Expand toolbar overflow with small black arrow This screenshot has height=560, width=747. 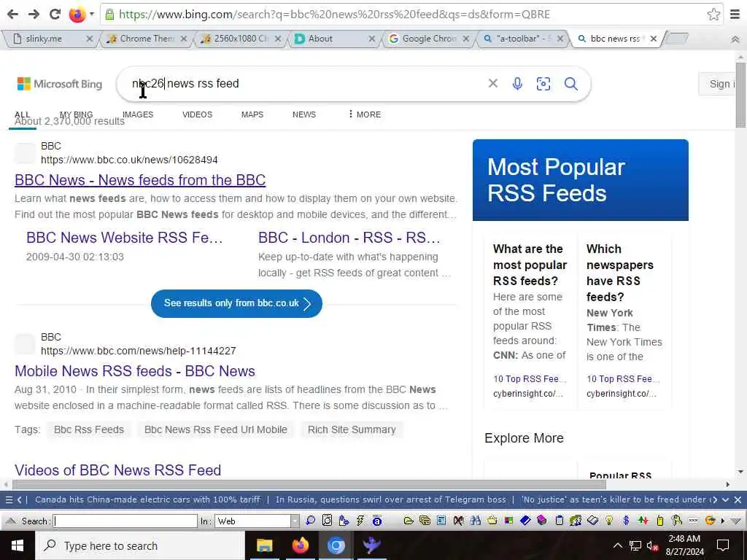pyautogui.click(x=723, y=521)
